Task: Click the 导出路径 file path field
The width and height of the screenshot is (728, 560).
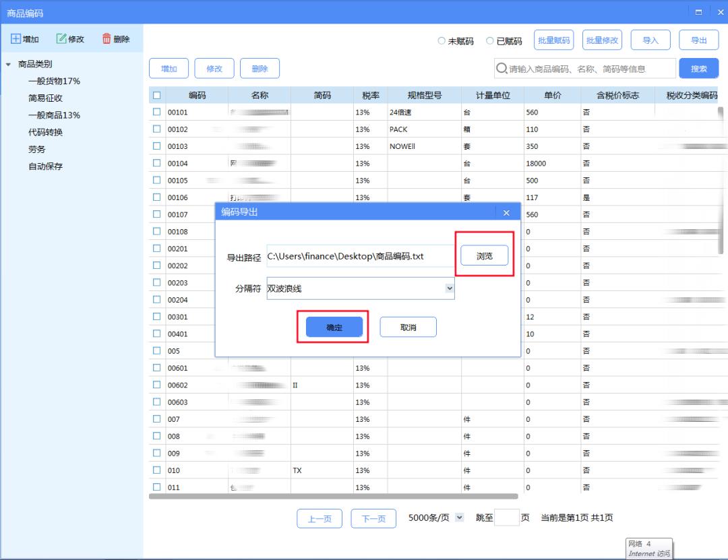Action: (x=361, y=256)
